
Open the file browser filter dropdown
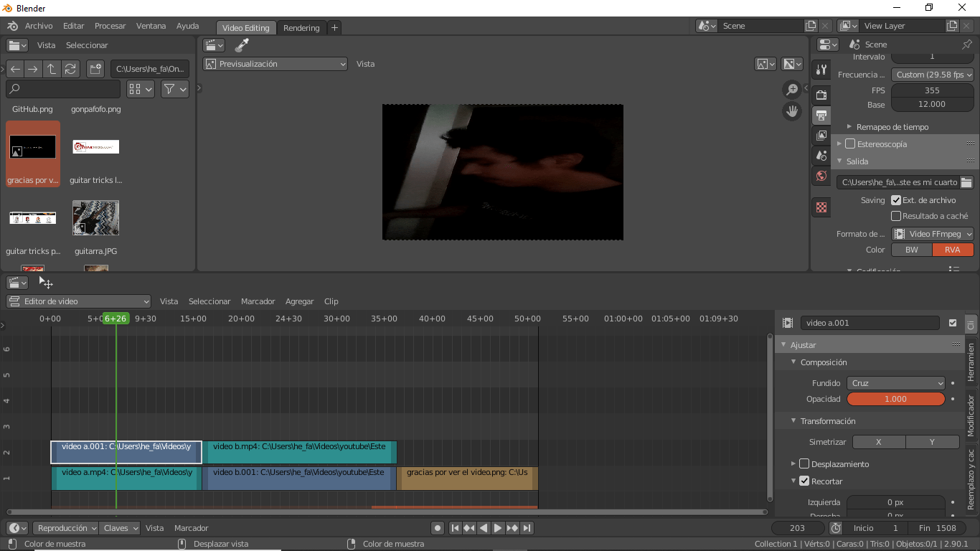tap(174, 89)
